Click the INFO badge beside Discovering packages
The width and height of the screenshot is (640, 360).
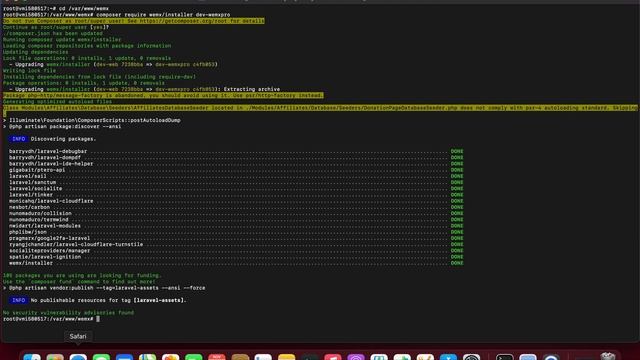pos(18,139)
